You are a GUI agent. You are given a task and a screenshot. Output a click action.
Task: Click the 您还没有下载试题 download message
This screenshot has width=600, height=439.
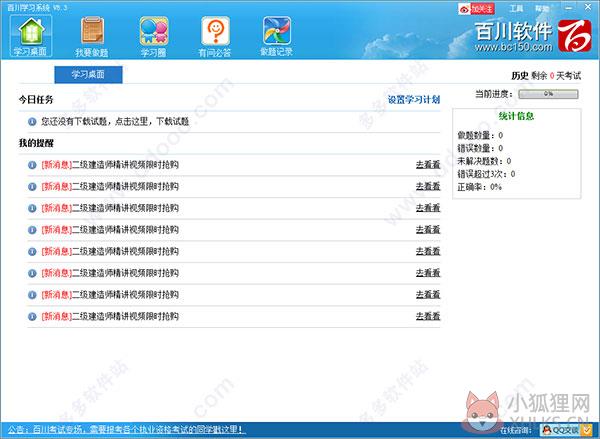point(115,121)
